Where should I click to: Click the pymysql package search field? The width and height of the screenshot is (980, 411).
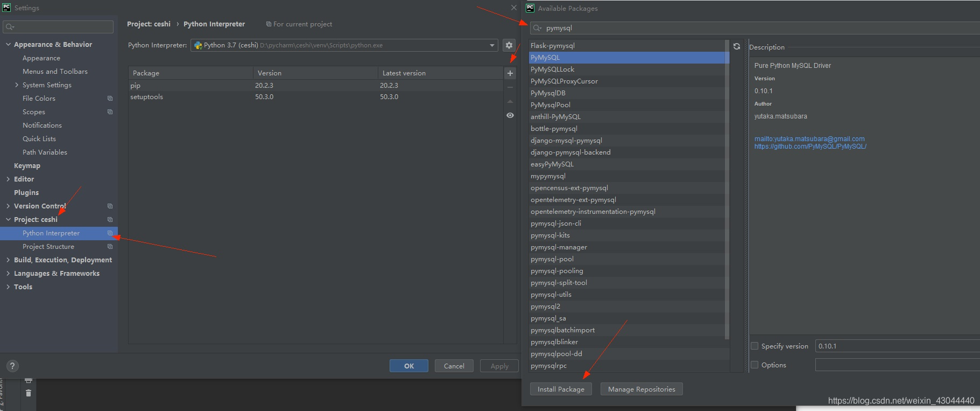pos(755,28)
